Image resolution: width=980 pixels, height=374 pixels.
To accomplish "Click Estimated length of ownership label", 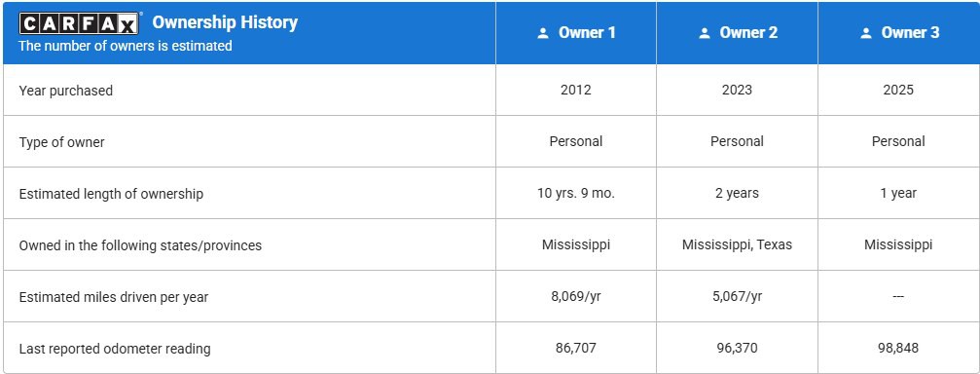I will pyautogui.click(x=111, y=194).
